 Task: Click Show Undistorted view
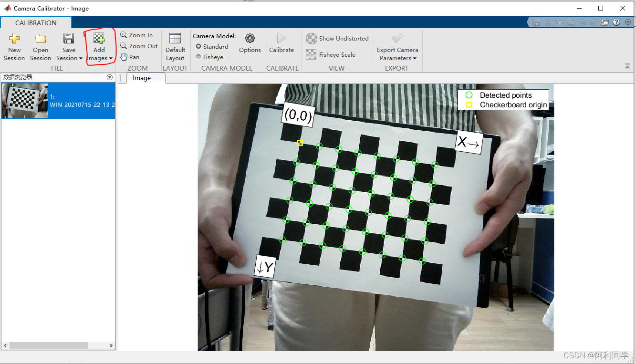(337, 38)
